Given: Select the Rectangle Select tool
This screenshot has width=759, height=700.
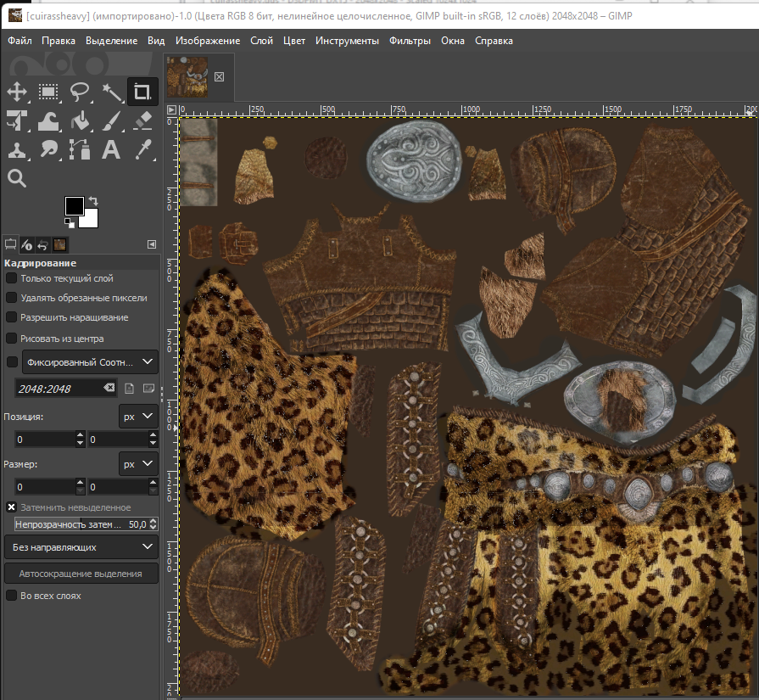Looking at the screenshot, I should click(48, 92).
